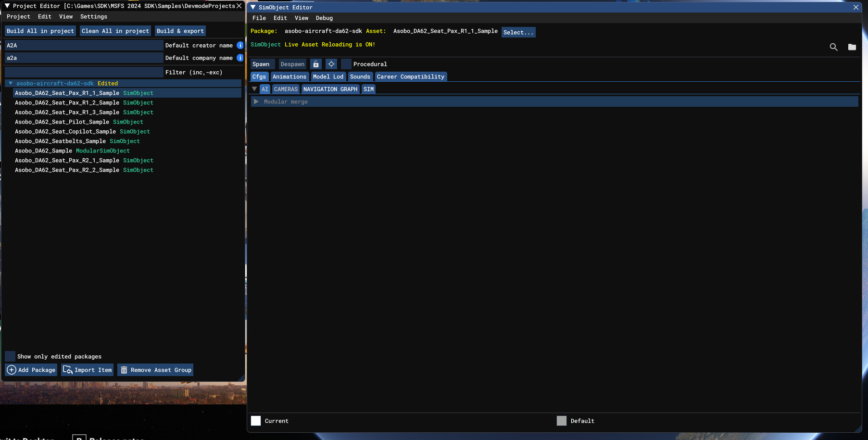Click the Default company name field
Viewport: 868px width, 440px height.
click(x=84, y=58)
